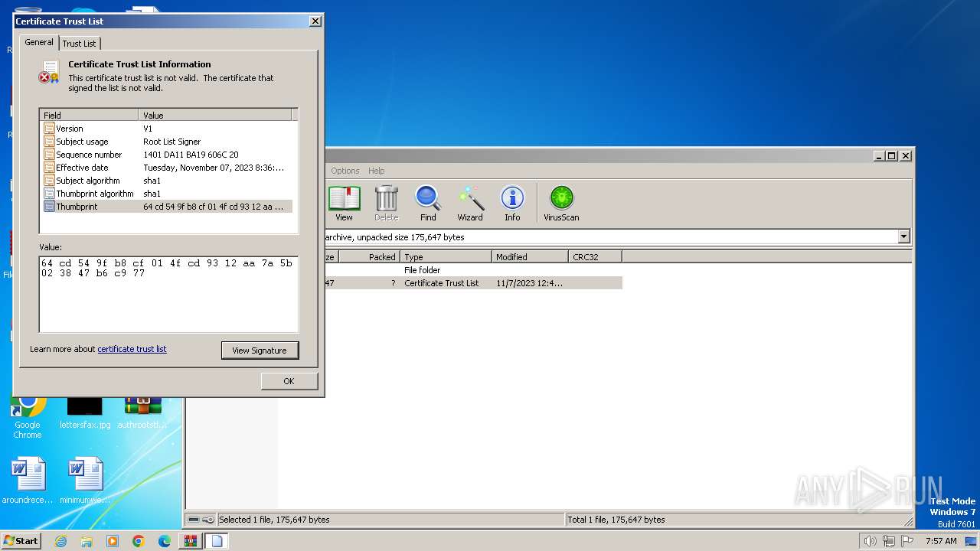980x551 pixels.
Task: Launch Edge from the taskbar
Action: click(x=165, y=541)
